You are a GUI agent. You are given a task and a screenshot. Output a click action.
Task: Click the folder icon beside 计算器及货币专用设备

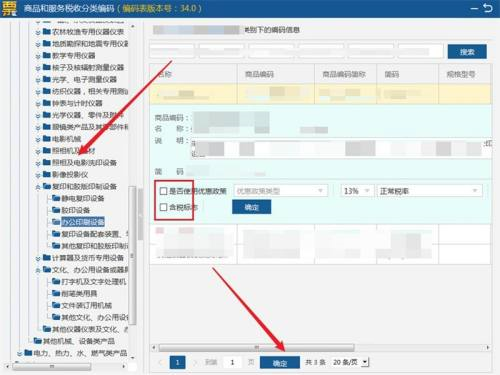click(47, 258)
